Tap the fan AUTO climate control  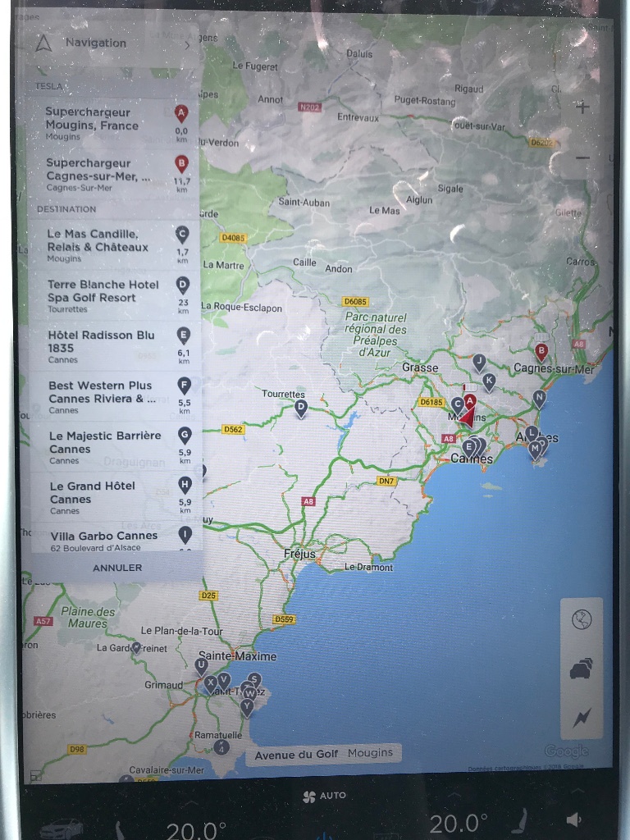coord(323,796)
